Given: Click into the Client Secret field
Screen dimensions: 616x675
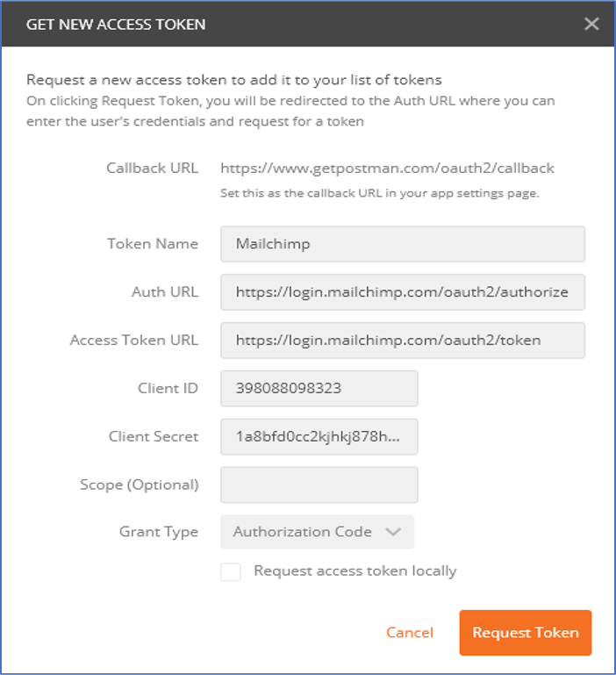Looking at the screenshot, I should (x=319, y=437).
